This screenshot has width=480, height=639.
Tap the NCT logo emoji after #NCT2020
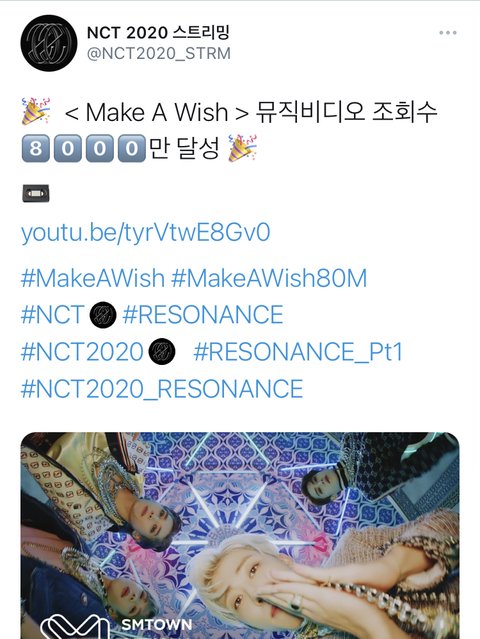click(x=162, y=351)
